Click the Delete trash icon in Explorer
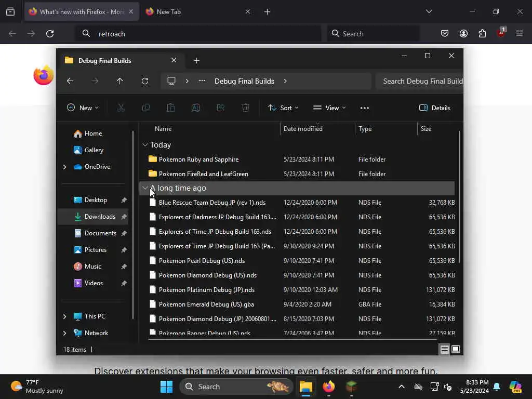 click(x=246, y=108)
